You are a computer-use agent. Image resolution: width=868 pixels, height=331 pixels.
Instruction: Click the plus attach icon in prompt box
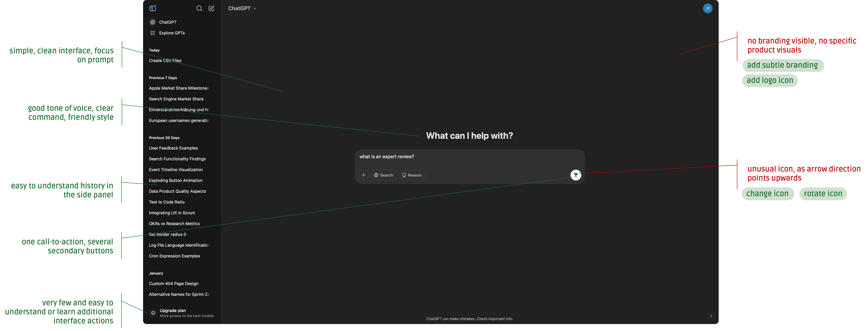[363, 175]
